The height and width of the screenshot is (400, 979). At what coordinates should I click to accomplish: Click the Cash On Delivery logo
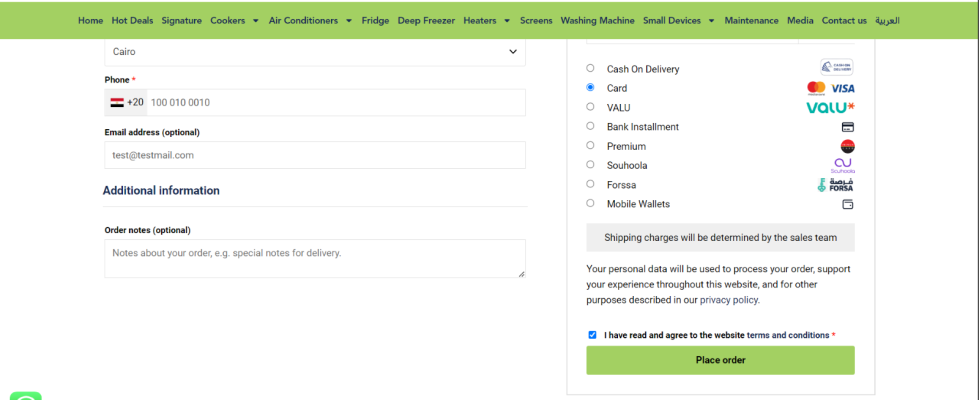point(837,68)
